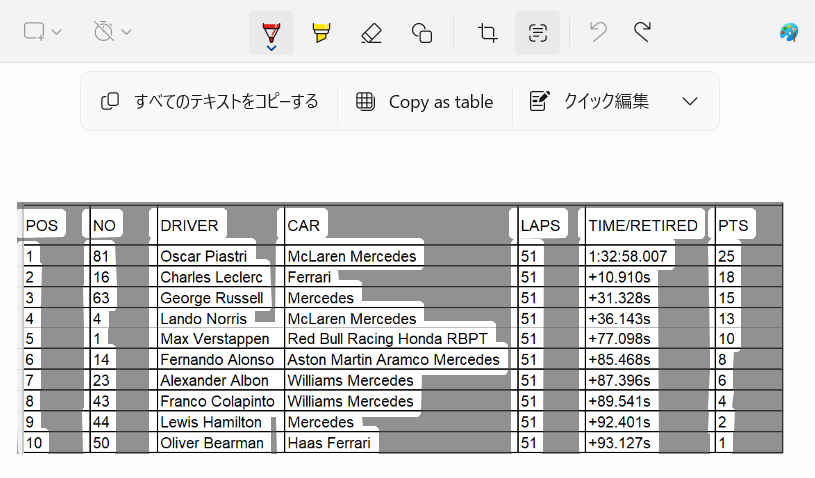Select the gap '+10.910s'
The image size is (815, 478).
point(620,277)
